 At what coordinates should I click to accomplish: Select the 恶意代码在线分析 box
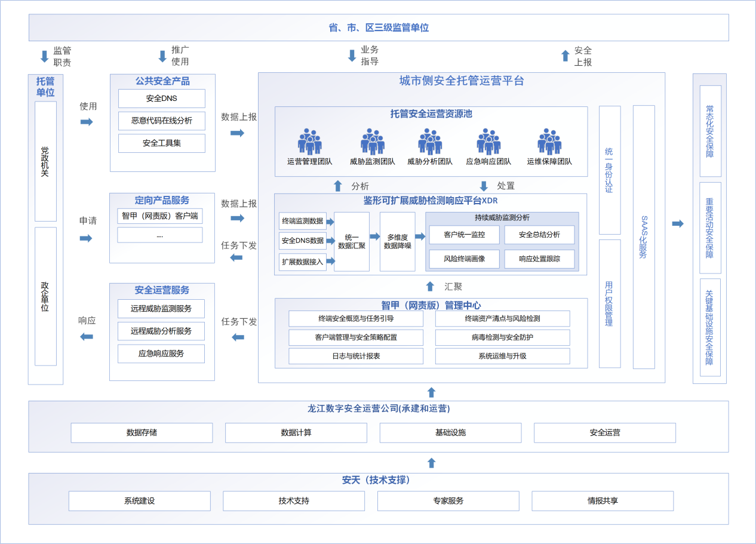click(x=161, y=121)
